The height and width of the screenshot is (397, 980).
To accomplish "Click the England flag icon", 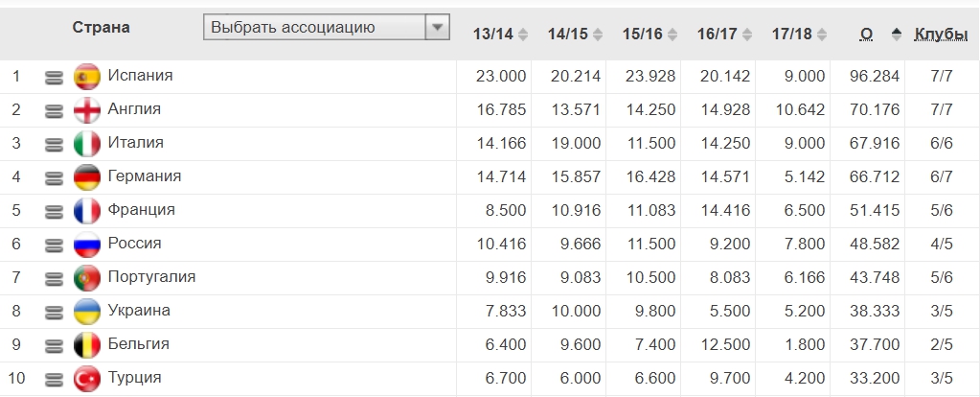I will (x=87, y=110).
